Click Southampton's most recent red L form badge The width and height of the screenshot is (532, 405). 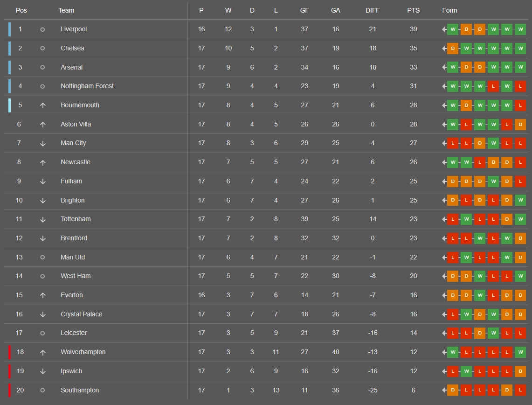pos(520,391)
